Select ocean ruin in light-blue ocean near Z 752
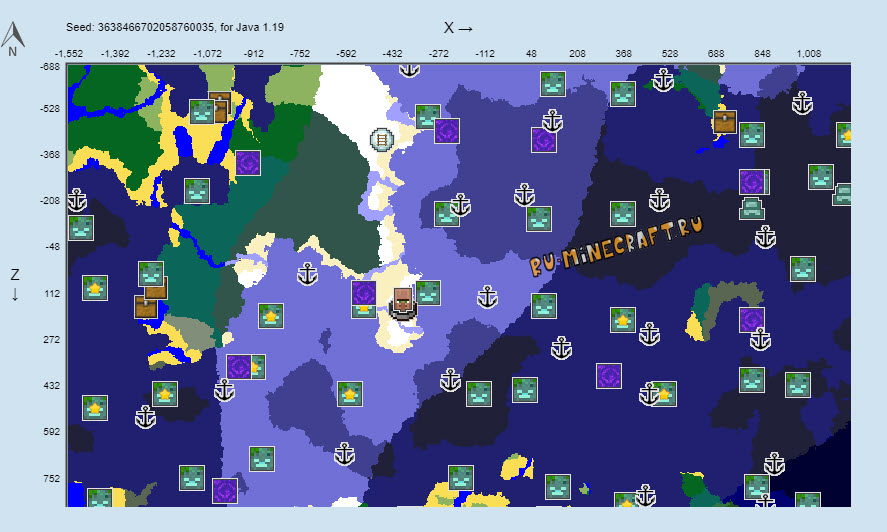This screenshot has height=532, width=887. tap(262, 459)
